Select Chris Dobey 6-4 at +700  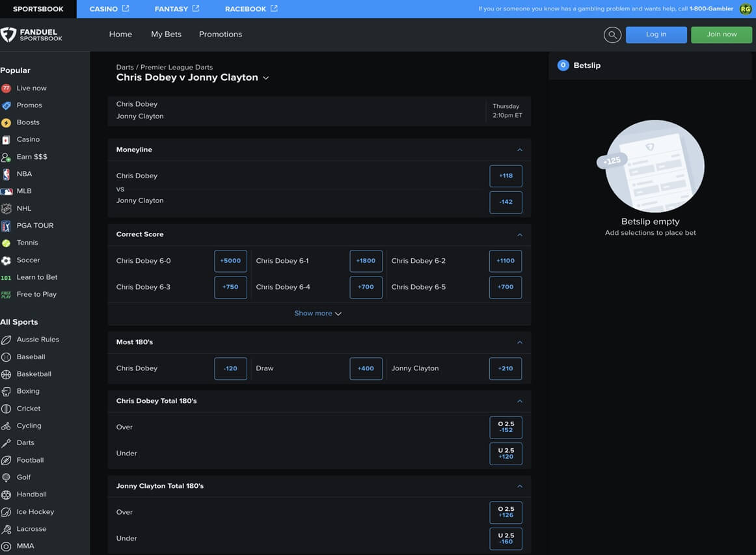click(366, 288)
